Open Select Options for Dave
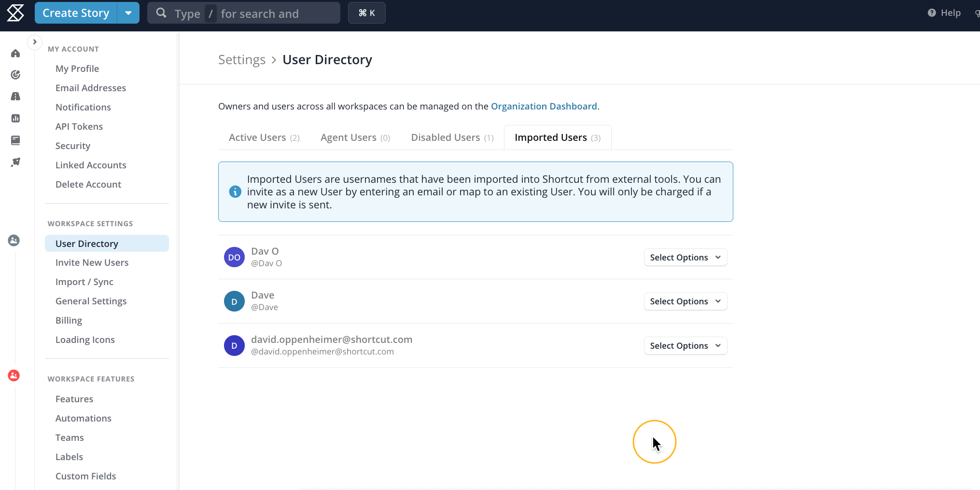 point(685,301)
